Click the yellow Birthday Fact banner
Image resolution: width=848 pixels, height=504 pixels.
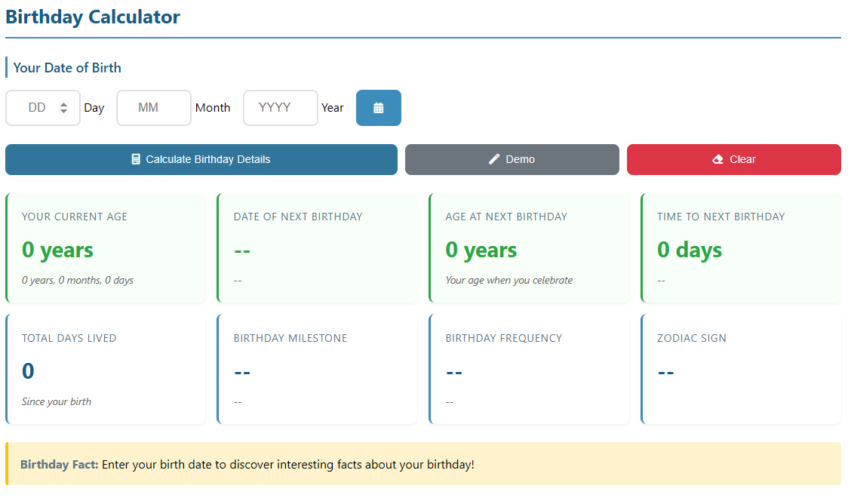click(422, 464)
